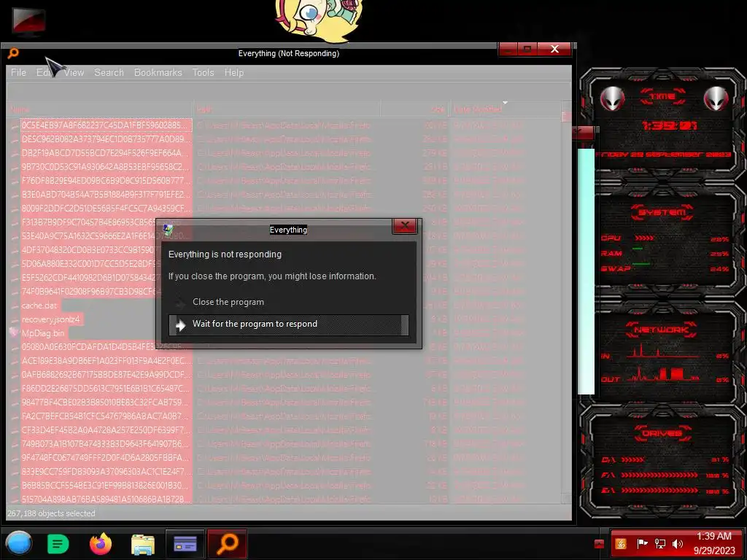Click the 267,188 objects selected status text
Image resolution: width=747 pixels, height=560 pixels.
pyautogui.click(x=51, y=513)
